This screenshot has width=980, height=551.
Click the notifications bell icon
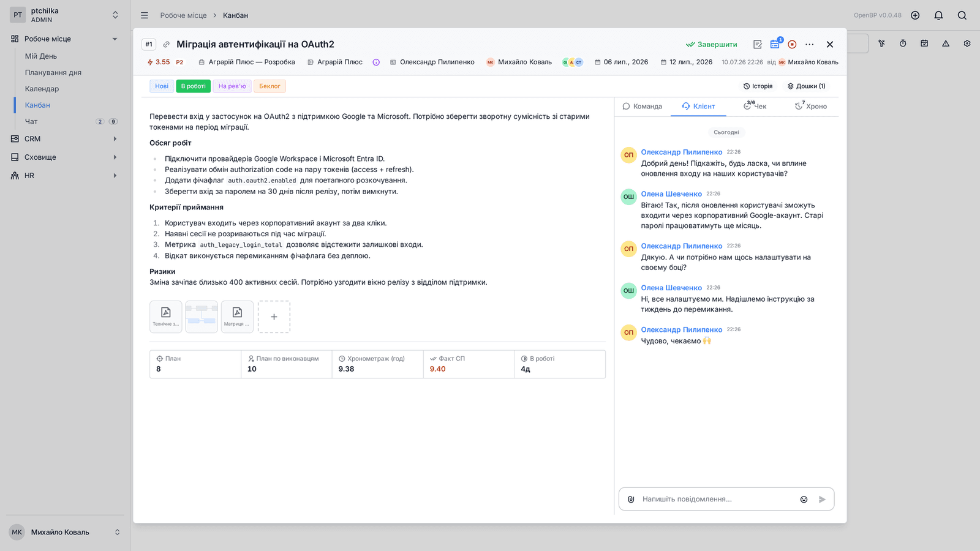[x=938, y=15]
